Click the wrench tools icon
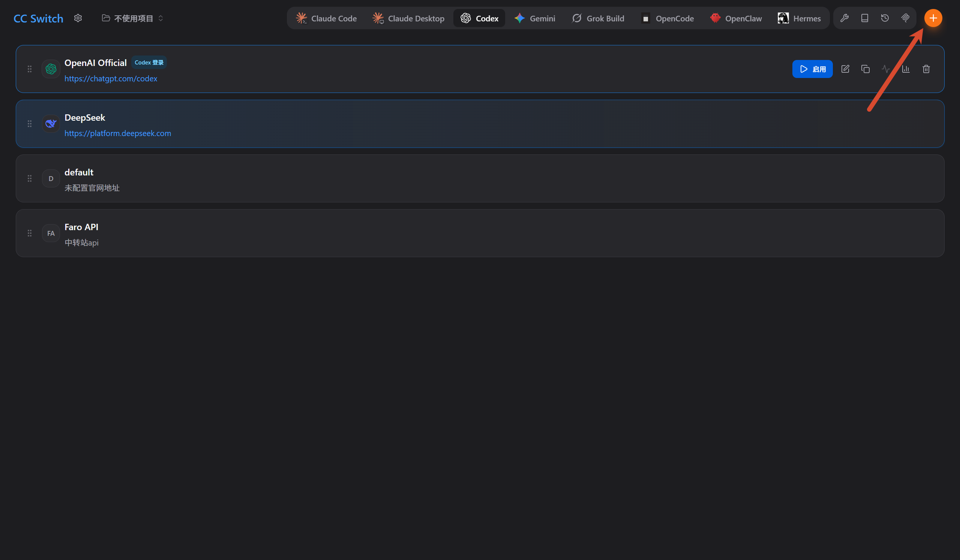This screenshot has width=960, height=560. (x=844, y=18)
